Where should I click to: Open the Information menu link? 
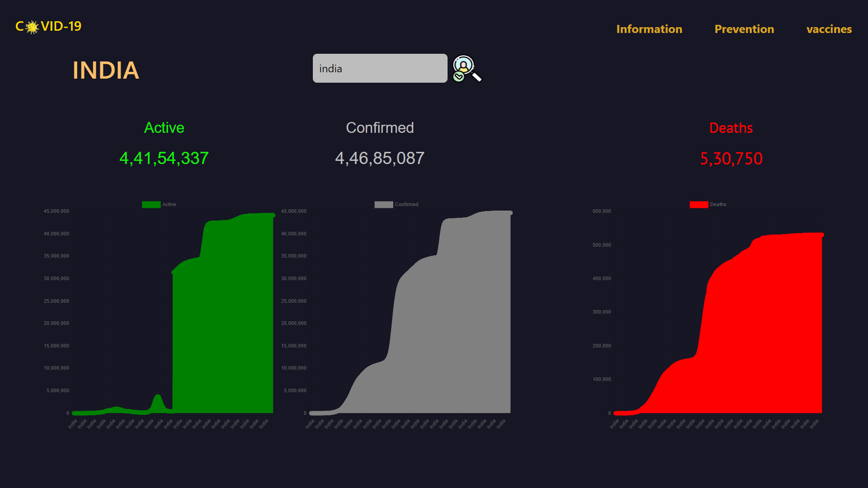click(649, 29)
